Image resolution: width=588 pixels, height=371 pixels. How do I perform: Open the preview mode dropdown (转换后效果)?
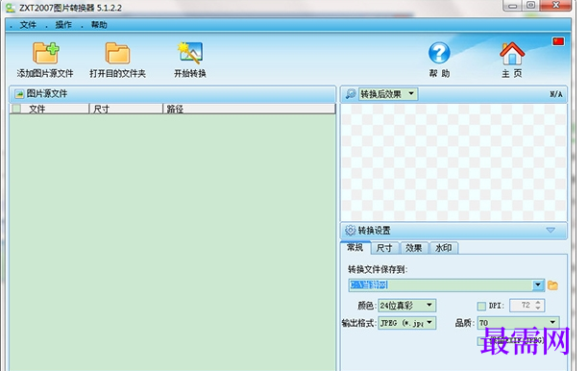point(388,94)
